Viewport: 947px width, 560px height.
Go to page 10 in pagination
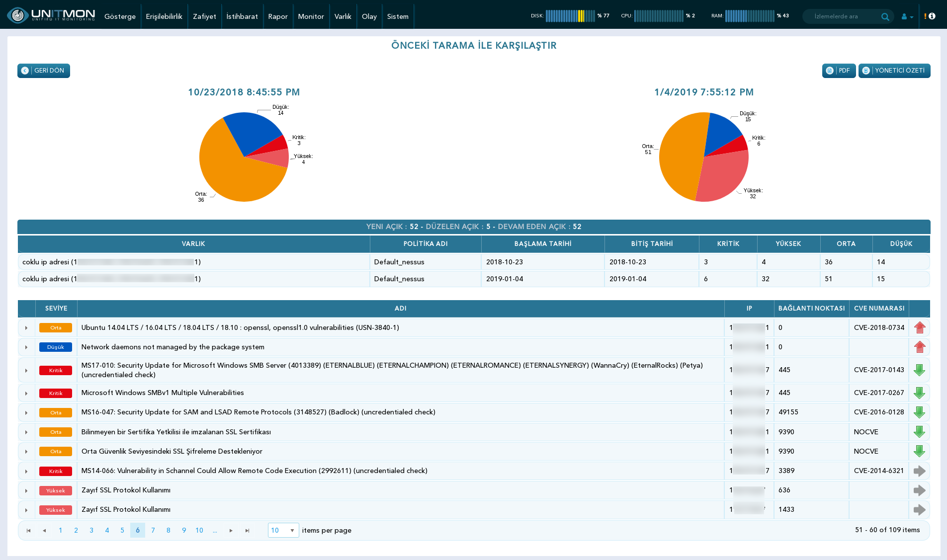(x=199, y=530)
